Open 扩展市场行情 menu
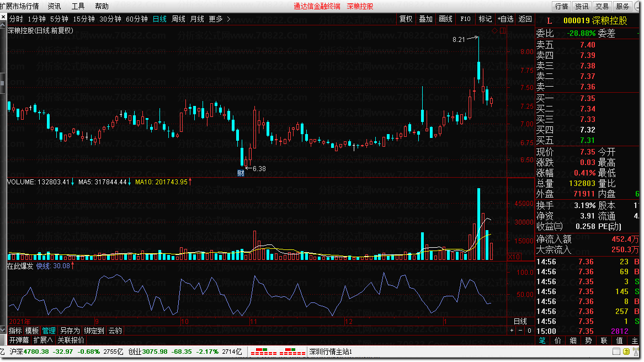This screenshot has width=644, height=362. click(x=19, y=6)
